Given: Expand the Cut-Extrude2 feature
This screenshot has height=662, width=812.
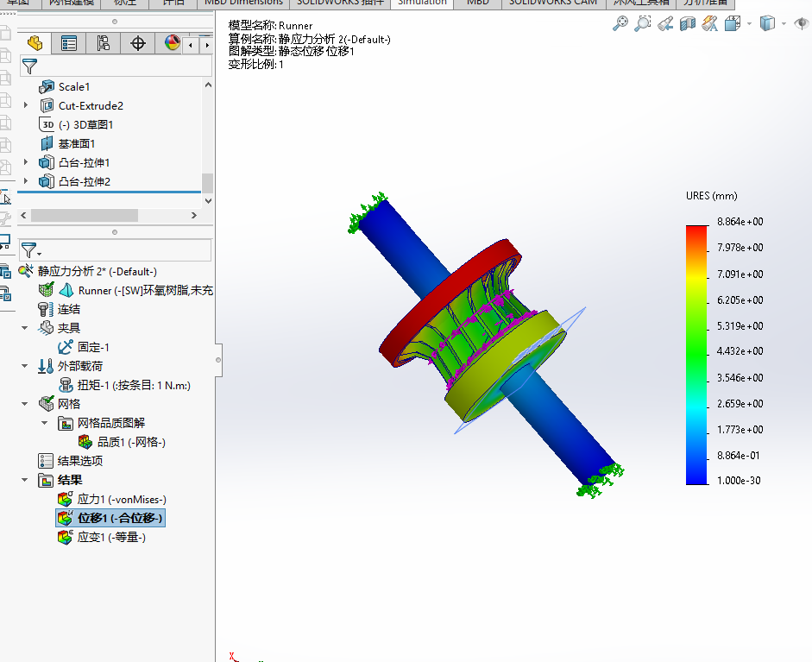Looking at the screenshot, I should 26,105.
